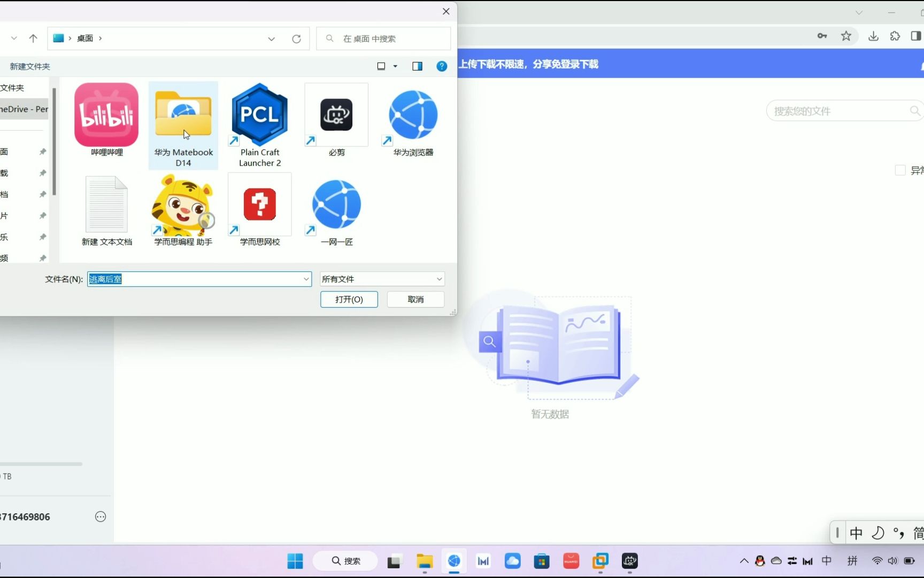Toggle IME 中 Chinese mode on the floating bar

[x=856, y=533]
